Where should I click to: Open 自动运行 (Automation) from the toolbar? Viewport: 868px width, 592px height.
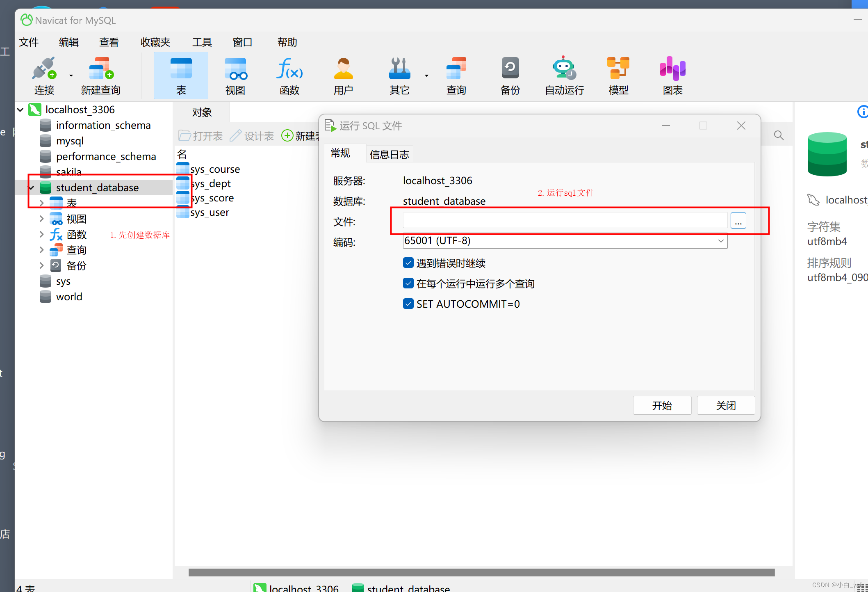click(x=564, y=75)
